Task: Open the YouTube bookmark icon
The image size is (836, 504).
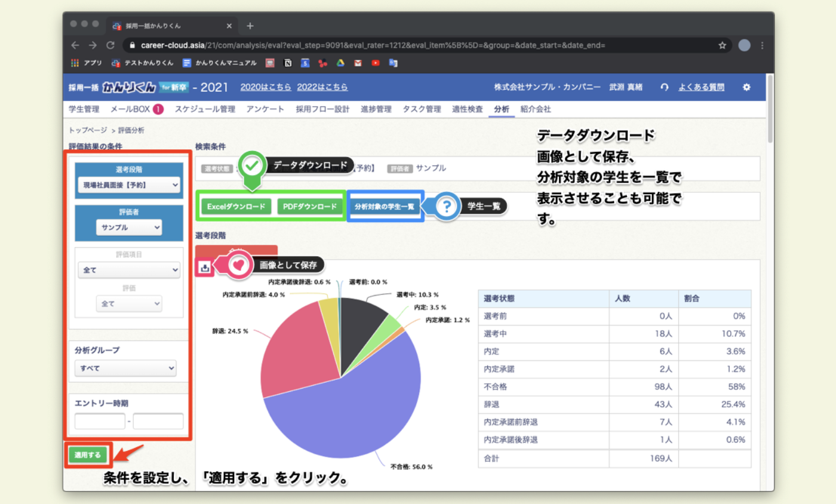Action: coord(375,63)
